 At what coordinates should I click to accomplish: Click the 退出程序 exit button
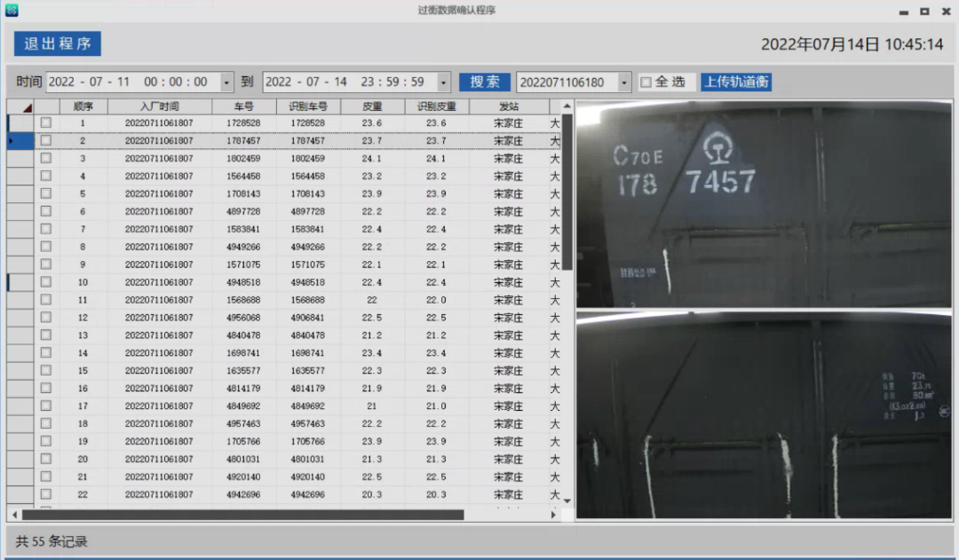click(x=58, y=43)
